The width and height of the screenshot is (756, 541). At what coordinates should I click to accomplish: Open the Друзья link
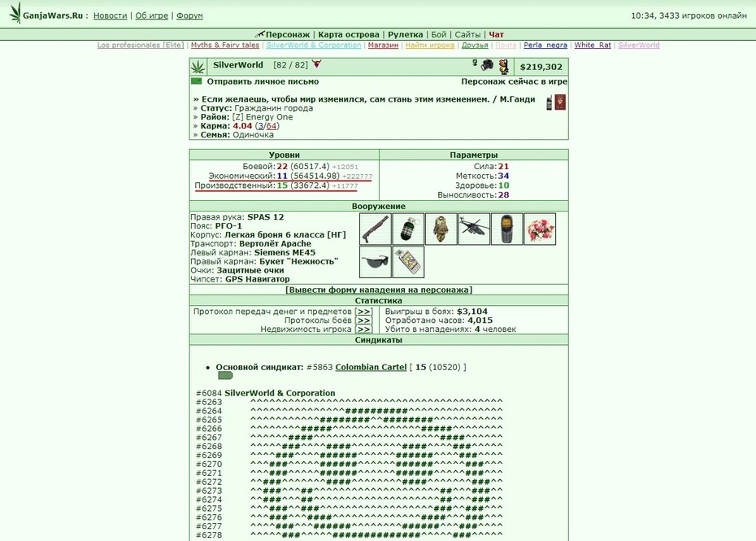pos(475,45)
